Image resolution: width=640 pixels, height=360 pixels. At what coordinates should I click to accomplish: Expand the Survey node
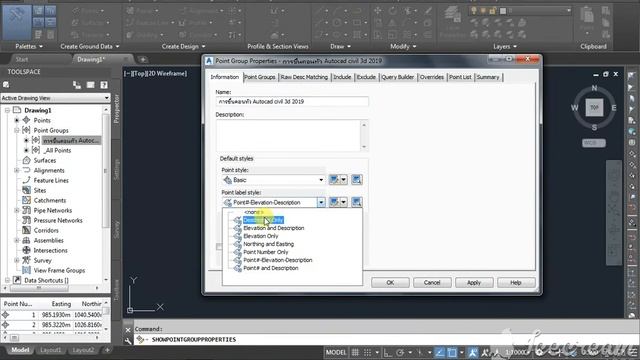[x=17, y=260]
